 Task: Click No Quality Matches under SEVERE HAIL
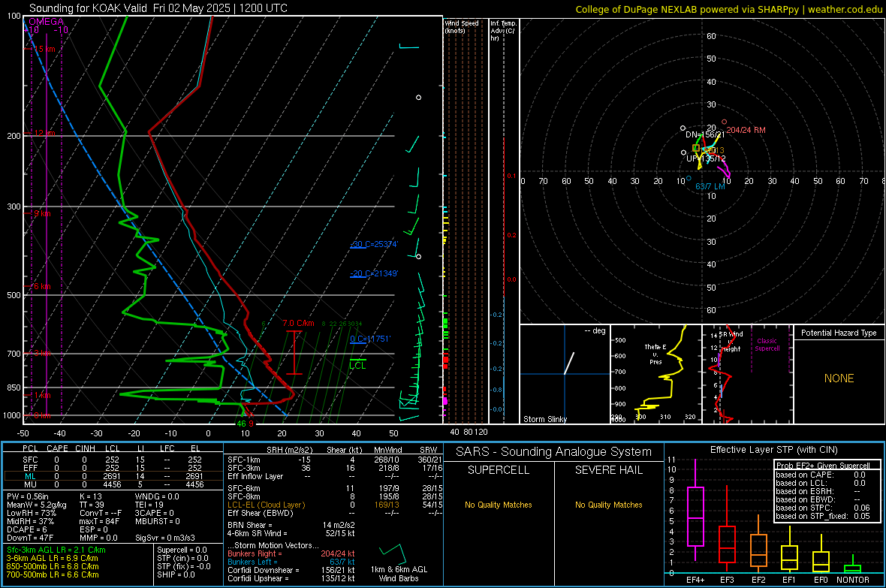[x=608, y=505]
